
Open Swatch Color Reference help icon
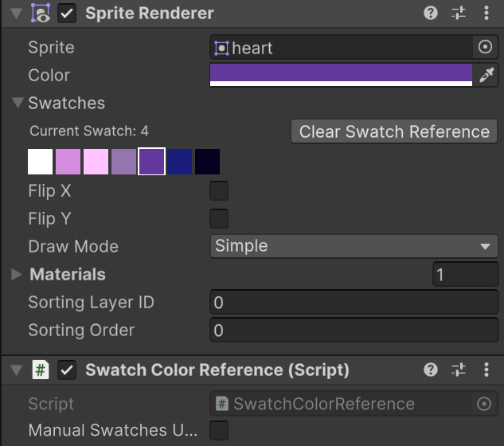coord(431,370)
